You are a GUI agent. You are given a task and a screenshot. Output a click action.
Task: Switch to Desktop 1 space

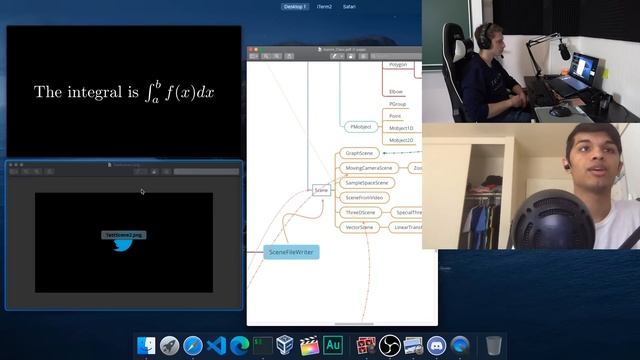(295, 7)
